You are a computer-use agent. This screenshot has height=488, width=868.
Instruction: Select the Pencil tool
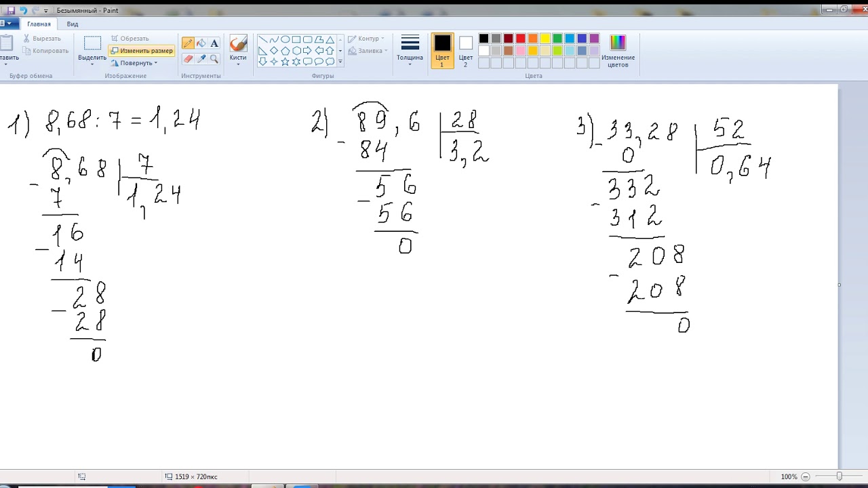click(188, 43)
